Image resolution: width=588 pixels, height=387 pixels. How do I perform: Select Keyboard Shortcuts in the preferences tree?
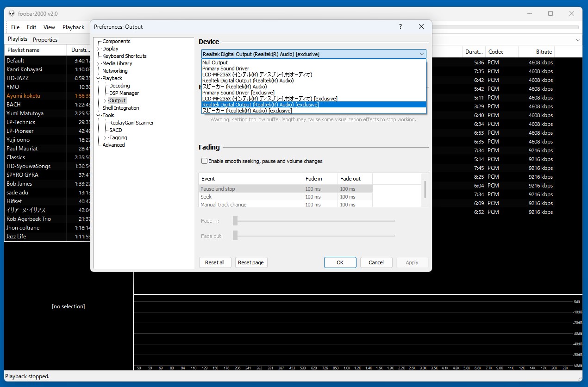[x=124, y=56]
